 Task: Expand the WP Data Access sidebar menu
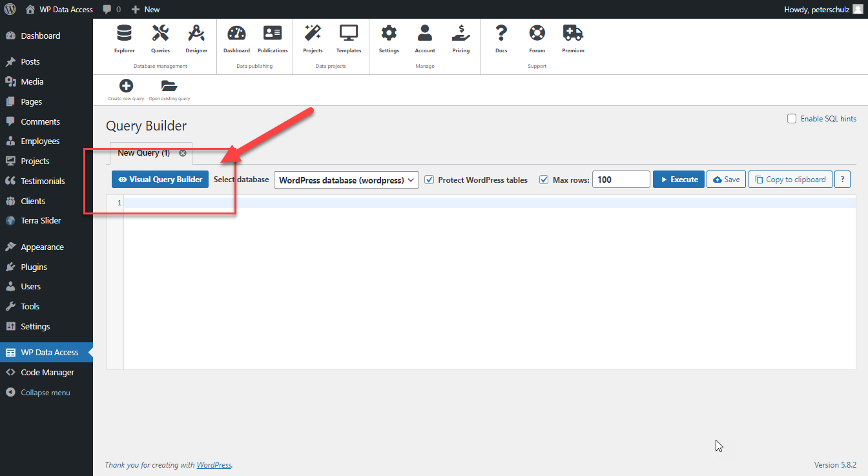coord(46,351)
